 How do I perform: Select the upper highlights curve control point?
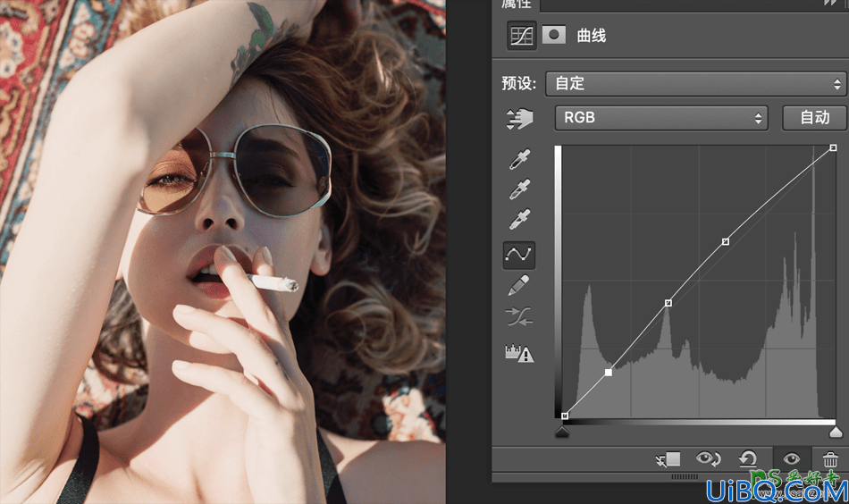coord(726,241)
